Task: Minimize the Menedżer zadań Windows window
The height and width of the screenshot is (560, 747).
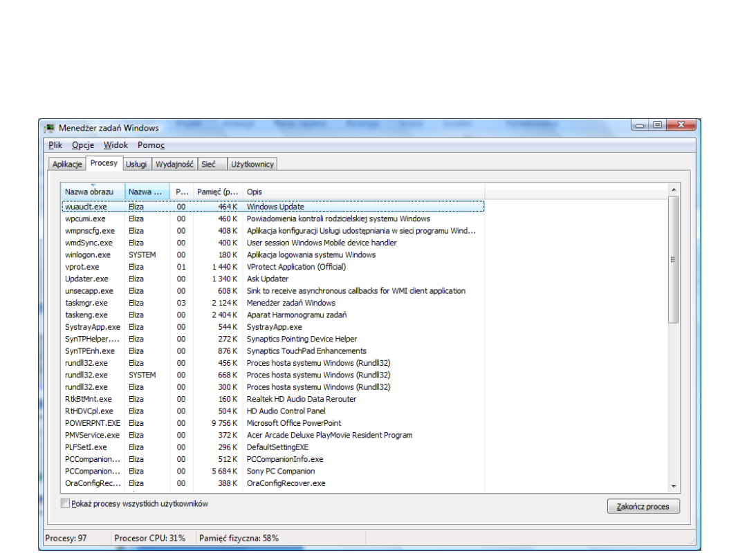Action: pos(640,125)
